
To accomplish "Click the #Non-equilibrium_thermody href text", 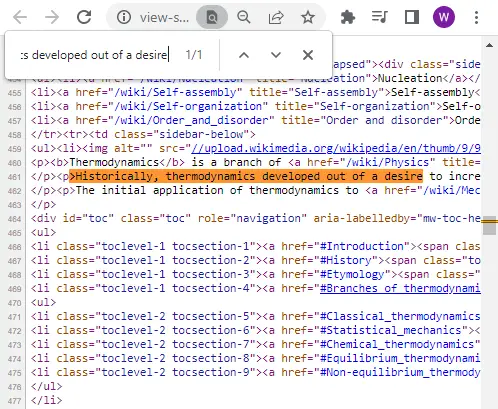I will (400, 372).
